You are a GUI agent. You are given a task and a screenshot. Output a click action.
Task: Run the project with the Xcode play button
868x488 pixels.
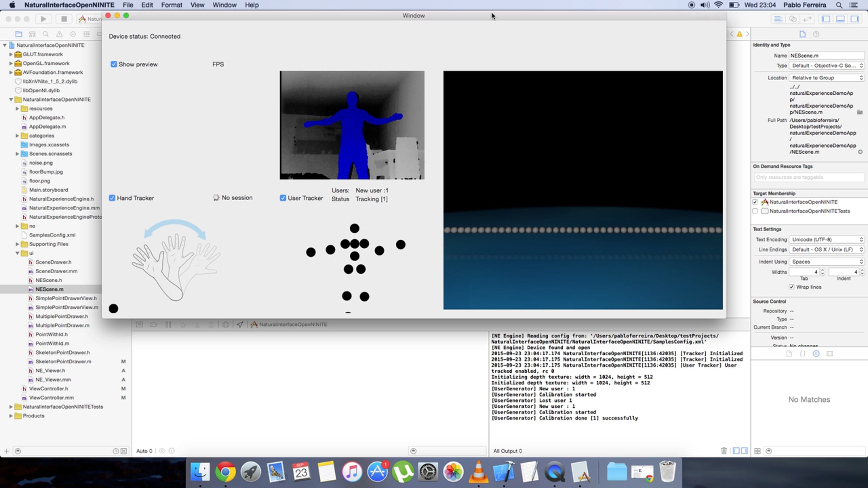coord(43,19)
